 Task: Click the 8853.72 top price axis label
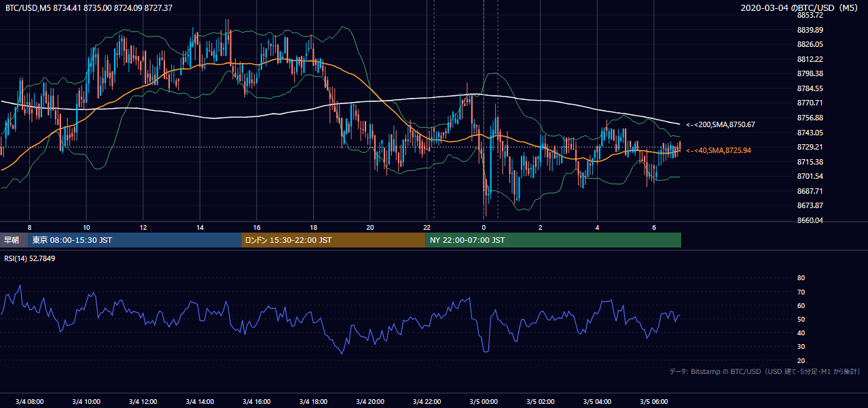point(810,15)
